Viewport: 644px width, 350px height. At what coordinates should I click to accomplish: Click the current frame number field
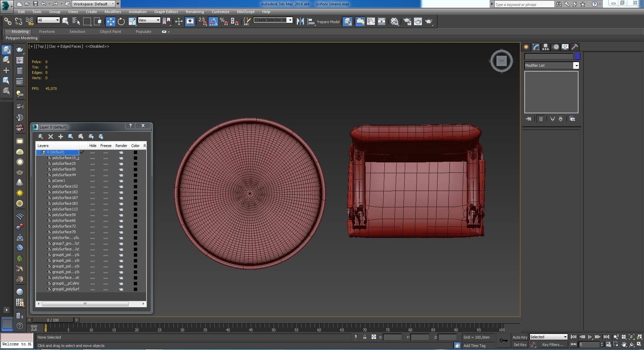point(589,345)
